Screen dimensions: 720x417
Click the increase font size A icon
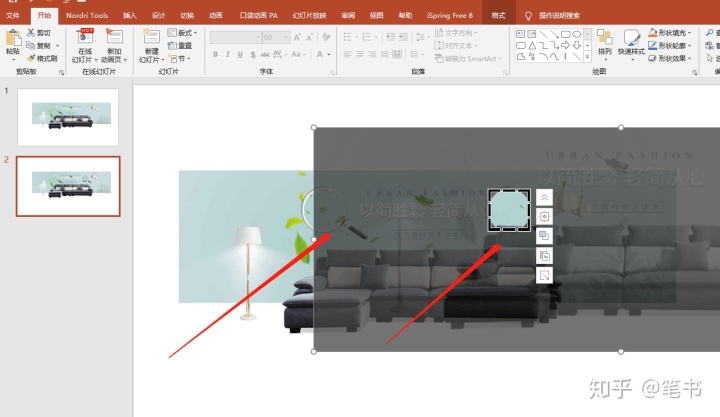coord(297,37)
